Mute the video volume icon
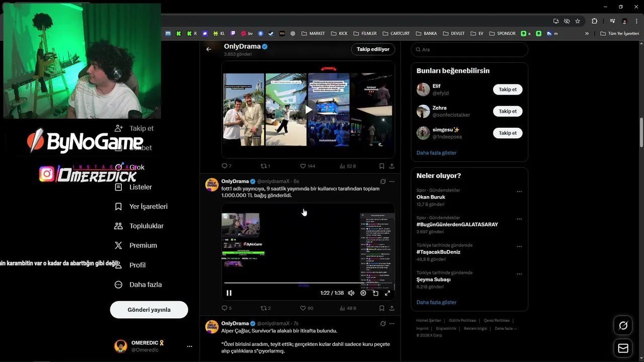 (351, 293)
